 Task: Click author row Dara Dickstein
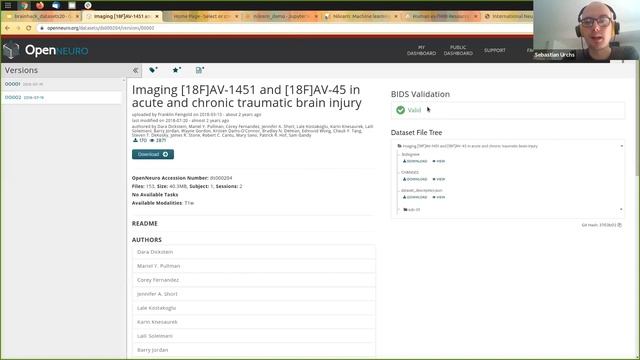point(253,252)
